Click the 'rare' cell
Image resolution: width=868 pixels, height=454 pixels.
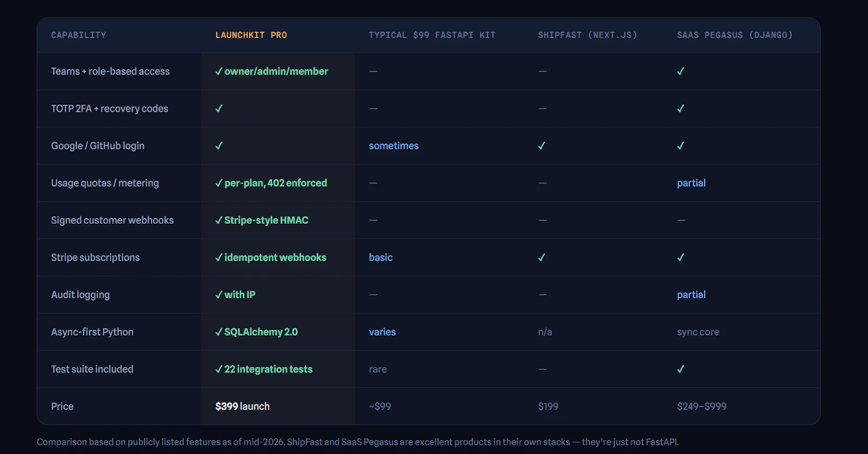coord(378,369)
